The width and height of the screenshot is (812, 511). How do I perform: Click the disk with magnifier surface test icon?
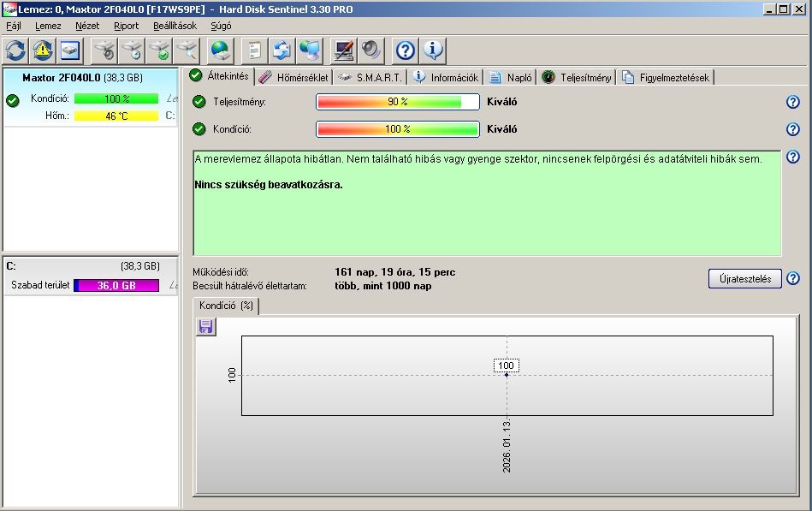[187, 51]
